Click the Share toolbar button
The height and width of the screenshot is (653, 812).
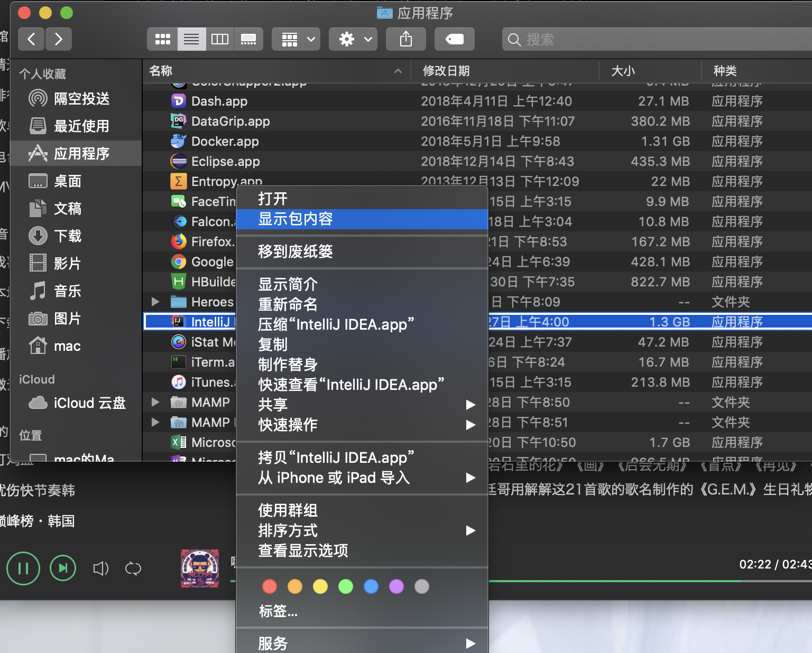click(406, 39)
